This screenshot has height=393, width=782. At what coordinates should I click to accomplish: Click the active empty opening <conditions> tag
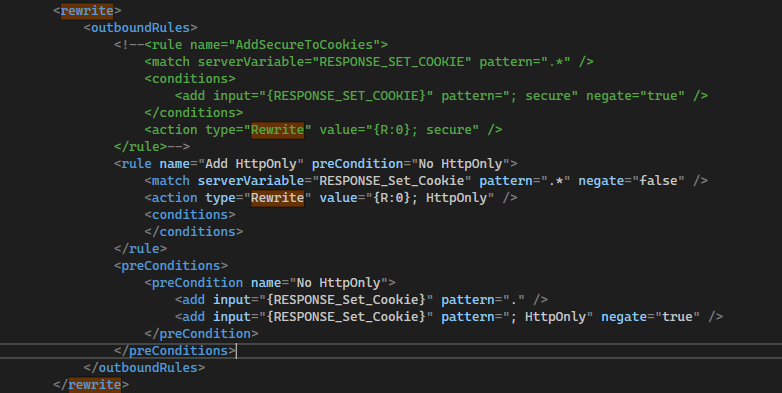pyautogui.click(x=190, y=214)
